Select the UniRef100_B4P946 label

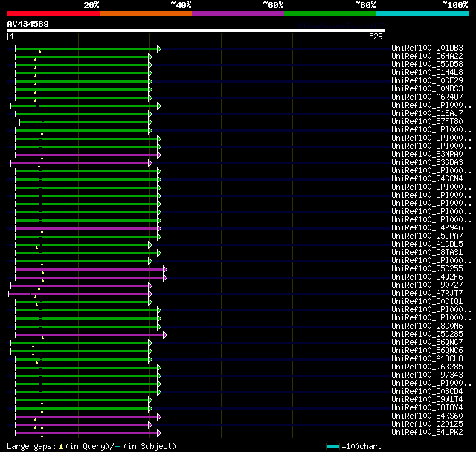(x=427, y=228)
